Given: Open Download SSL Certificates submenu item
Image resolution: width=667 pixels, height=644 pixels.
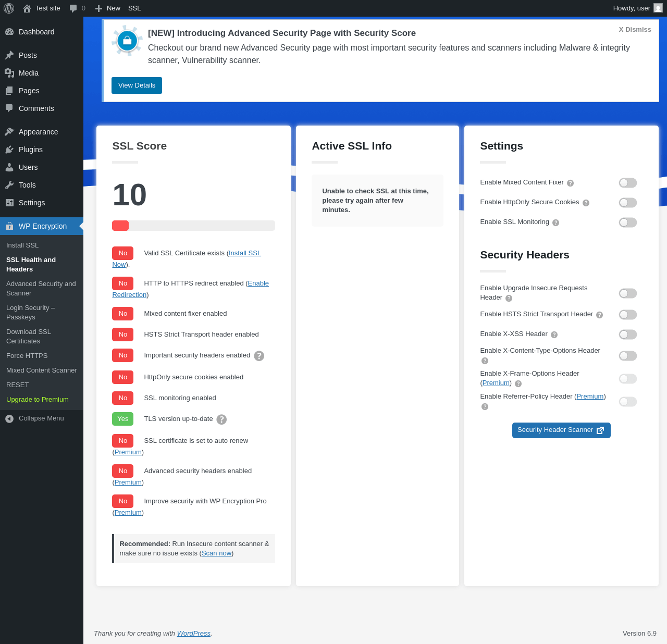Looking at the screenshot, I should pos(42,337).
